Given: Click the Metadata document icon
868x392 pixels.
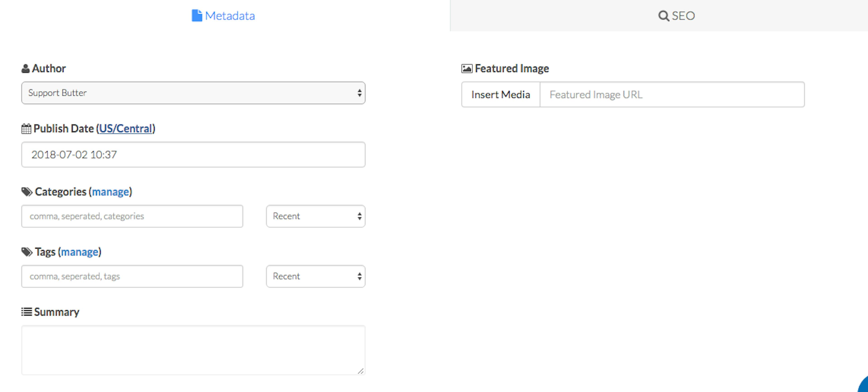Looking at the screenshot, I should 197,16.
